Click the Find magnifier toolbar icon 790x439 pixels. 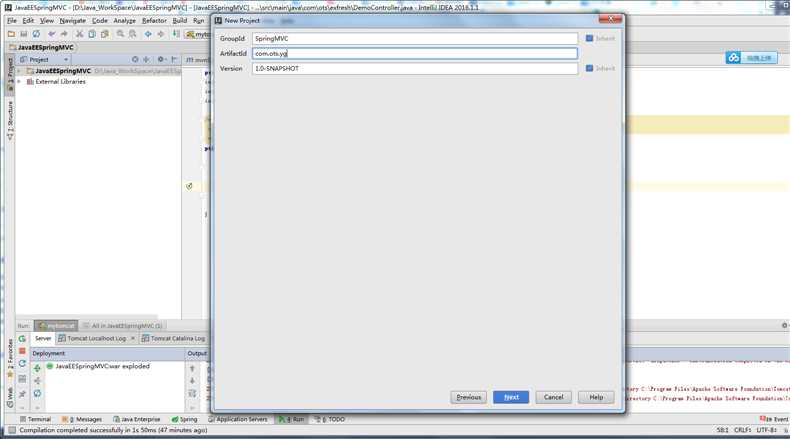coord(120,34)
